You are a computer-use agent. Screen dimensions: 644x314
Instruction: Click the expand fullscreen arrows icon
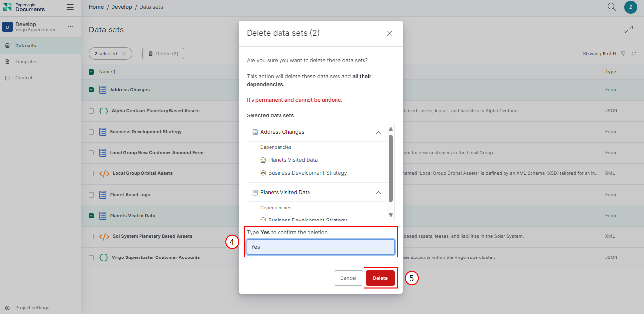pos(628,30)
